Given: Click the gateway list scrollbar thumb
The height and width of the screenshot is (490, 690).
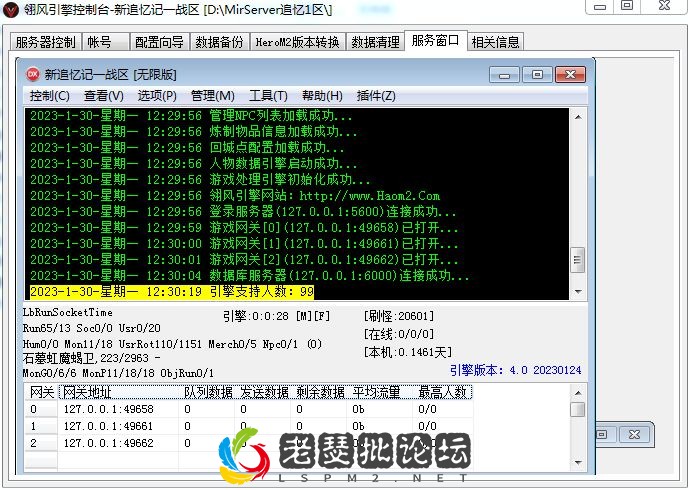Looking at the screenshot, I should click(x=578, y=409).
